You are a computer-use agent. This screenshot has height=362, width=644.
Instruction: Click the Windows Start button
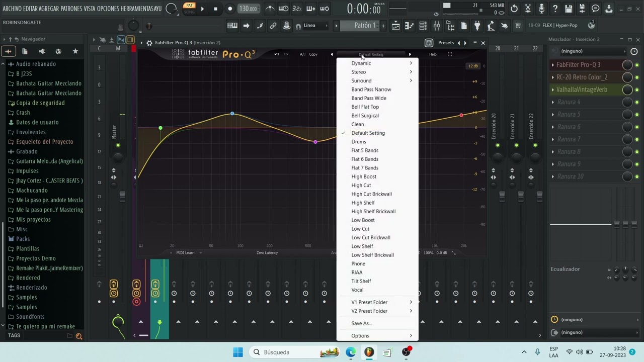238,352
